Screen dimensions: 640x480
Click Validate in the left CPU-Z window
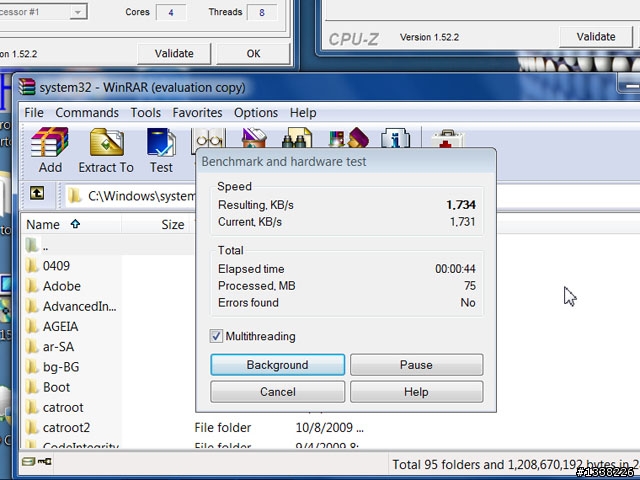pos(174,53)
